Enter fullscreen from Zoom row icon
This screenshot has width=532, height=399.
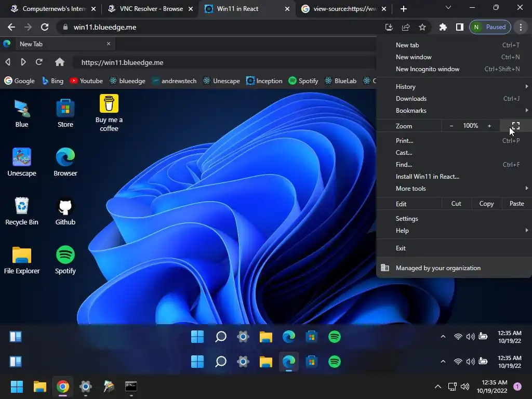(516, 126)
